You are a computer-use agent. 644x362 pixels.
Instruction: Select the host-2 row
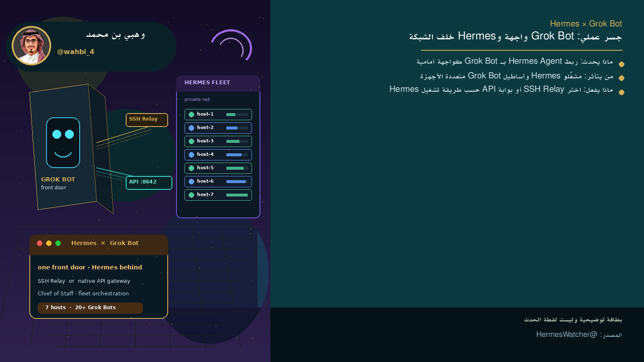tap(218, 128)
